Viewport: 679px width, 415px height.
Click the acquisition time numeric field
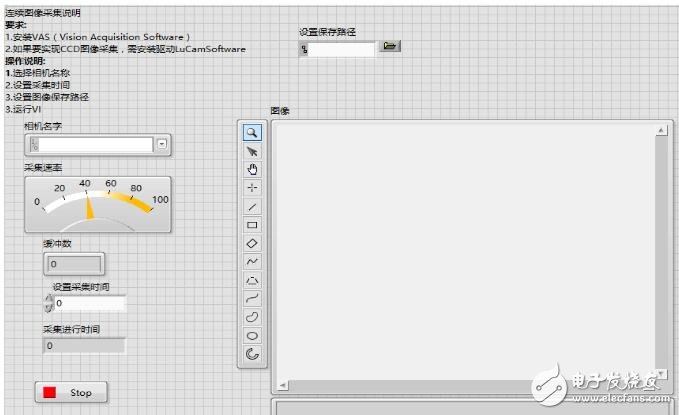pos(90,303)
